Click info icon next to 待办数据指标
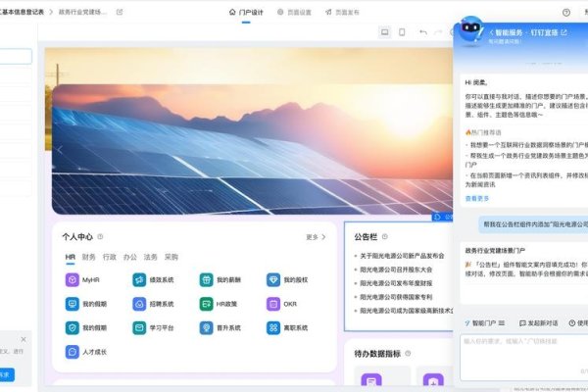This screenshot has width=588, height=392. [x=408, y=354]
